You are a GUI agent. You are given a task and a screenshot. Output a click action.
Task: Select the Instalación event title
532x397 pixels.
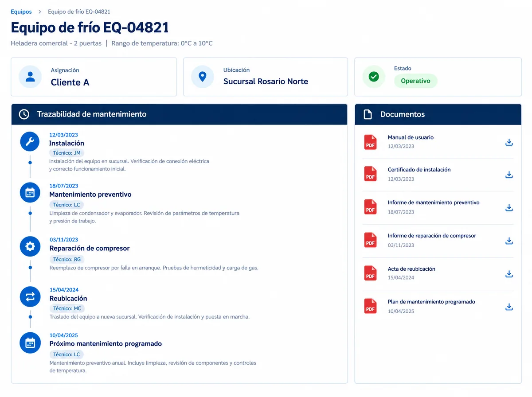[x=66, y=143]
